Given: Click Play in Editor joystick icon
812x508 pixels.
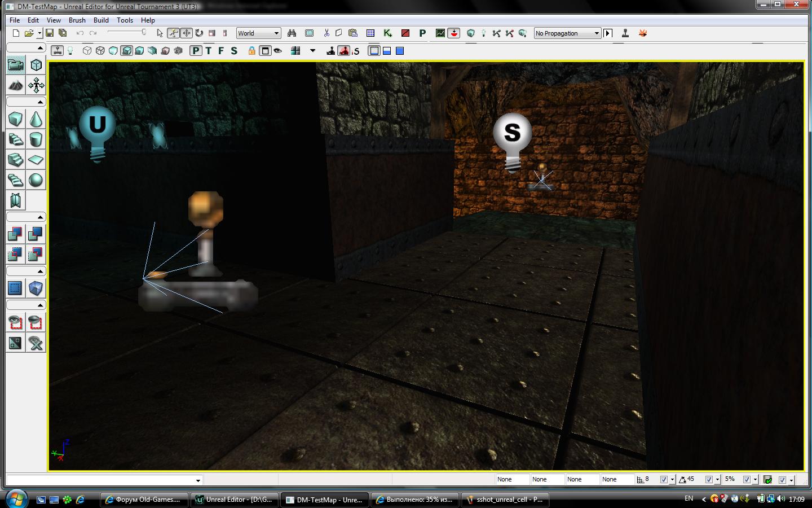Looking at the screenshot, I should tap(625, 33).
